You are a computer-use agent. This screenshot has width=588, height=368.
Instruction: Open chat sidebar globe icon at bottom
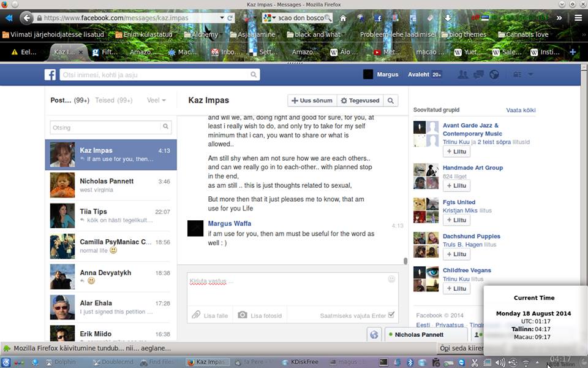tap(374, 334)
